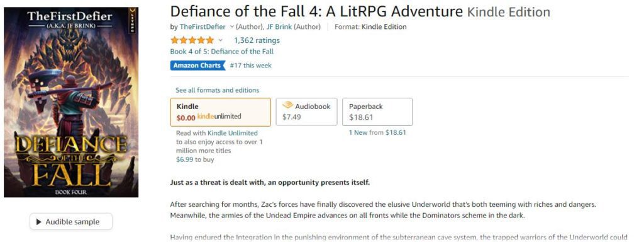Click the Audible headphone icon on Audiobook
Image resolution: width=644 pixels, height=242 pixels.
point(287,105)
